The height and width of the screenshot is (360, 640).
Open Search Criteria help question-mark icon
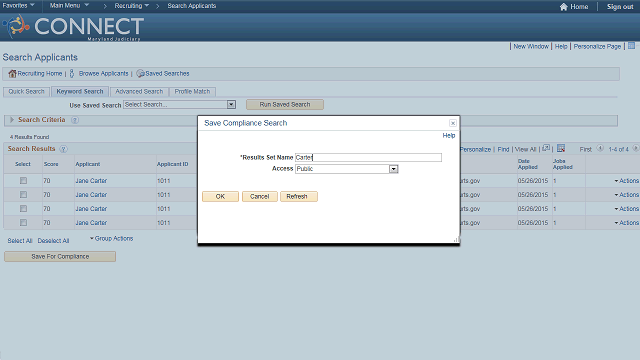75,120
